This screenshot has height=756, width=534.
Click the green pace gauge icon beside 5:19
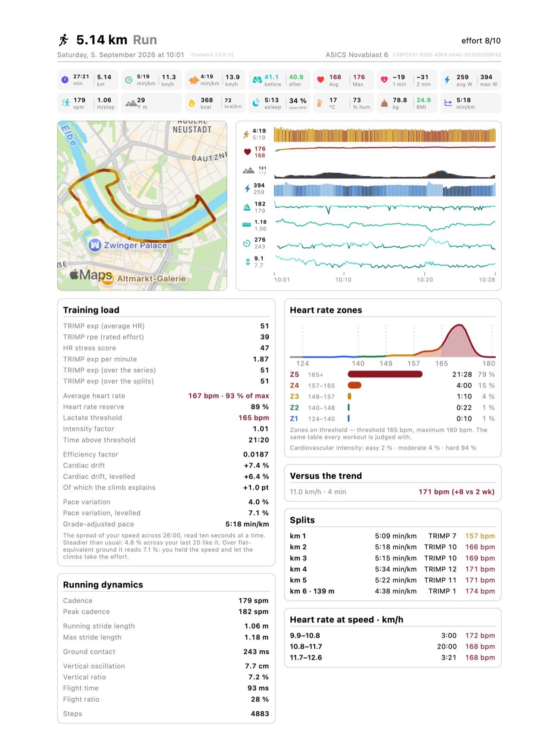[x=128, y=80]
